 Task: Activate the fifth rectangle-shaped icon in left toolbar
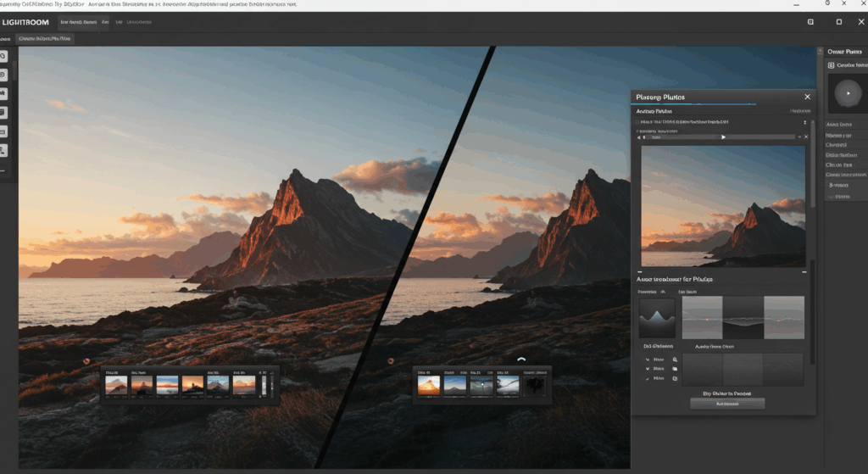3,131
